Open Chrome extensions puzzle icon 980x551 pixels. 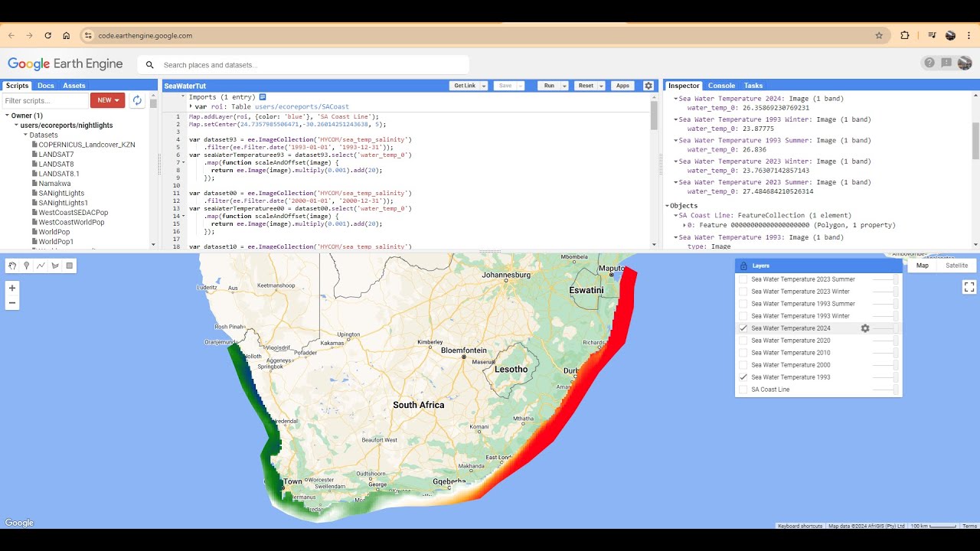tap(905, 35)
